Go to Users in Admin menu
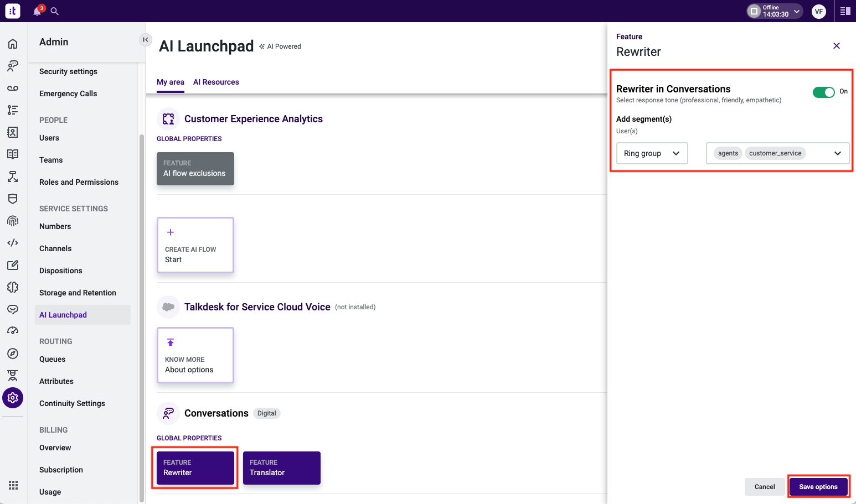The height and width of the screenshot is (504, 856). point(49,138)
